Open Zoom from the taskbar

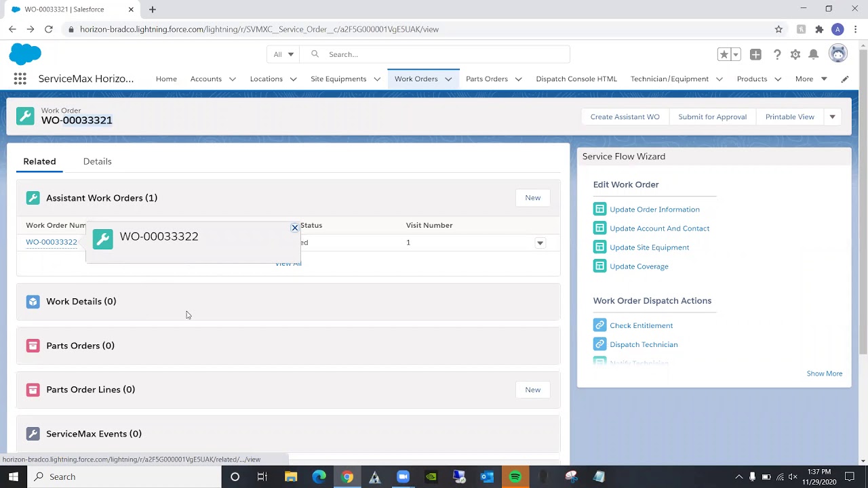403,476
